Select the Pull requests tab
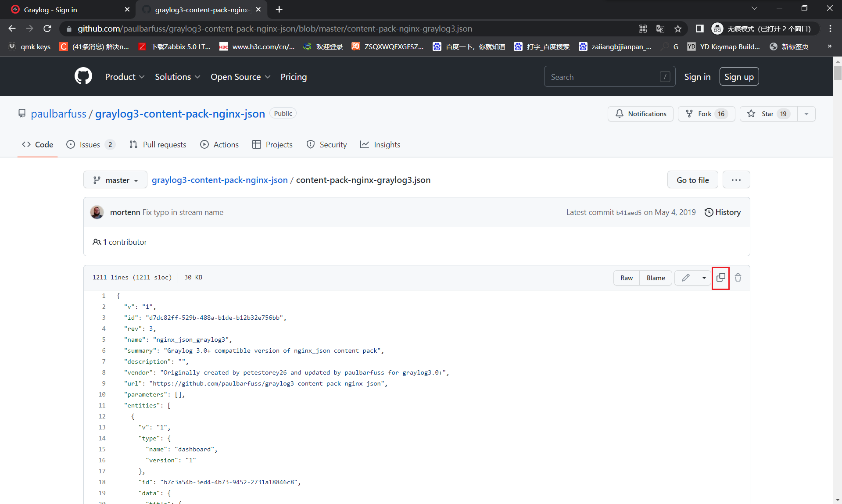Image resolution: width=842 pixels, height=504 pixels. pos(158,144)
